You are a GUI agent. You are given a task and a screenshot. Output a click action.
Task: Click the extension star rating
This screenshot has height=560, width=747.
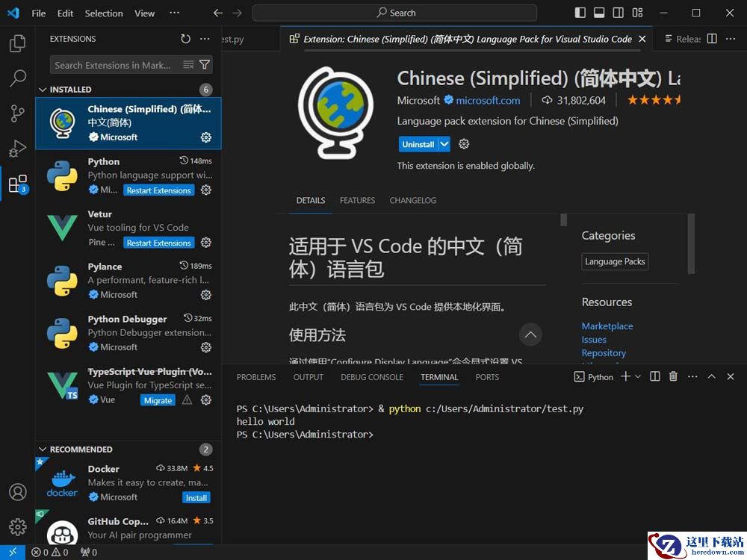[654, 100]
